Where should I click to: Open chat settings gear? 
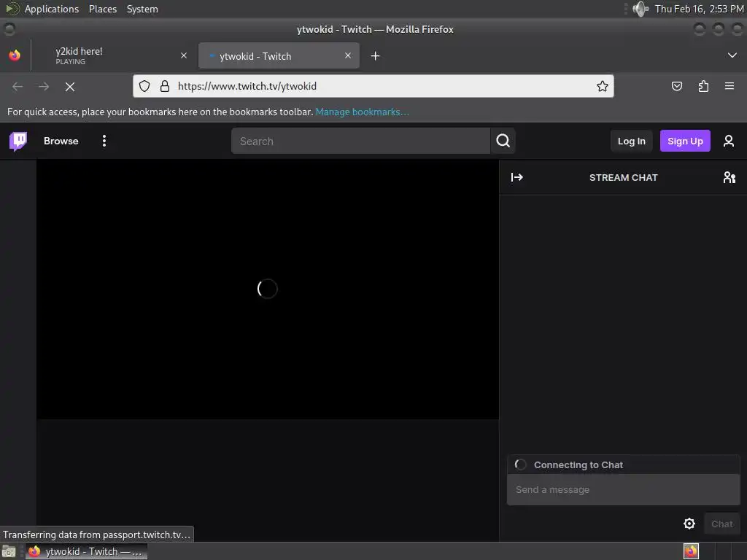[x=689, y=524]
